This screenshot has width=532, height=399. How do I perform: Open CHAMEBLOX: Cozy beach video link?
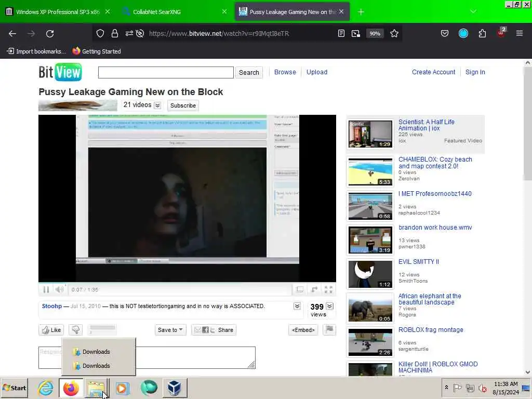[x=435, y=163]
